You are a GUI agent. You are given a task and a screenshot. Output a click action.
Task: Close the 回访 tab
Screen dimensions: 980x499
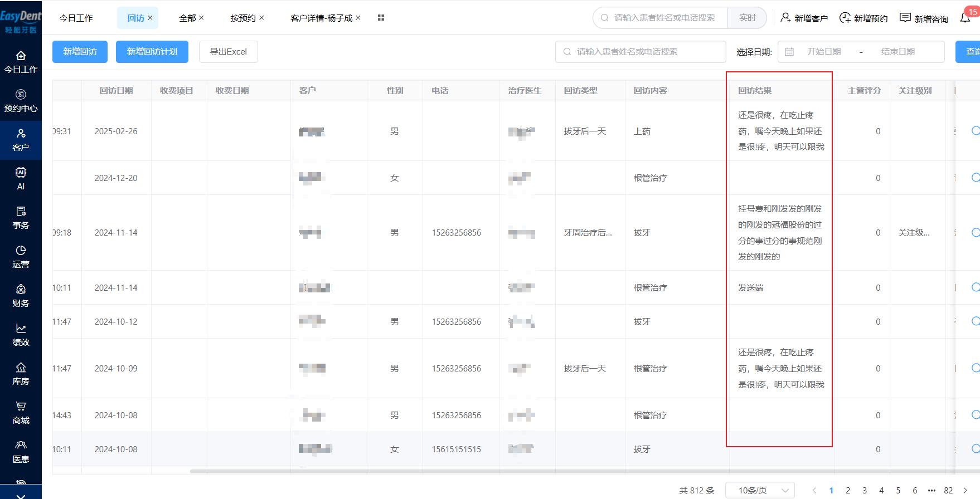click(x=150, y=18)
